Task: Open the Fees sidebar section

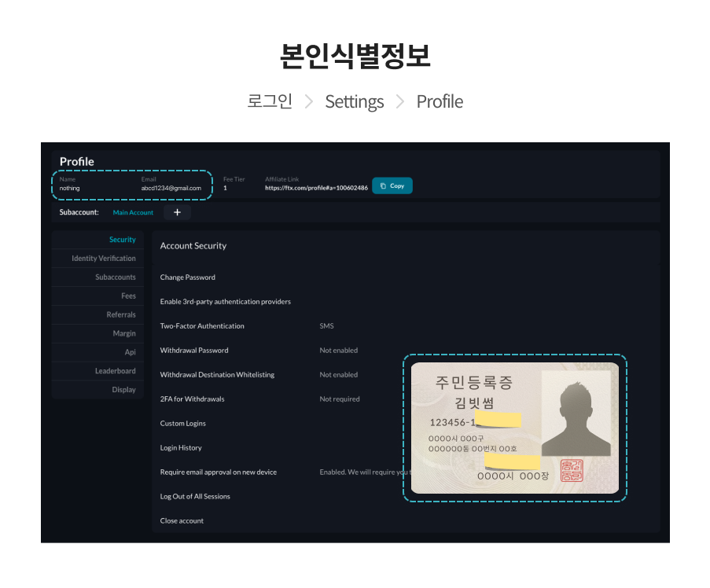Action: pos(97,296)
